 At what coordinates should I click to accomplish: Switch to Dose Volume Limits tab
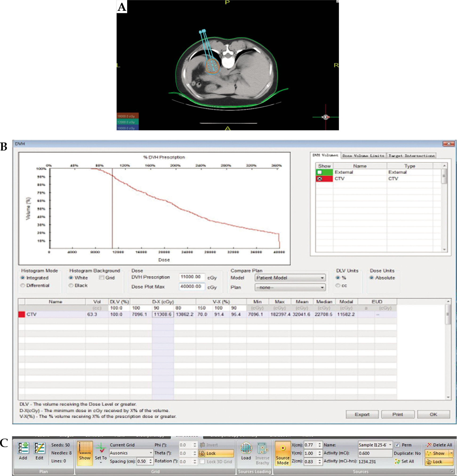pyautogui.click(x=363, y=156)
